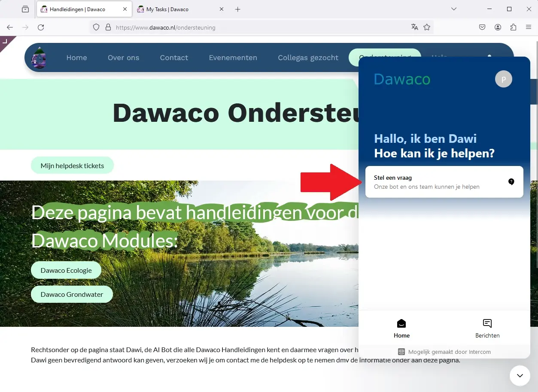Open Collegas gezocht page
The image size is (538, 392).
click(x=308, y=57)
